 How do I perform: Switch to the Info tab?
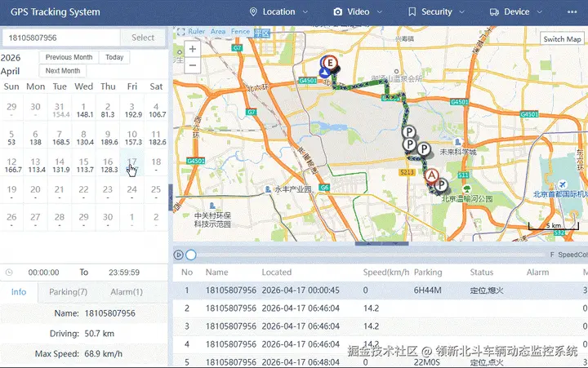pyautogui.click(x=19, y=292)
